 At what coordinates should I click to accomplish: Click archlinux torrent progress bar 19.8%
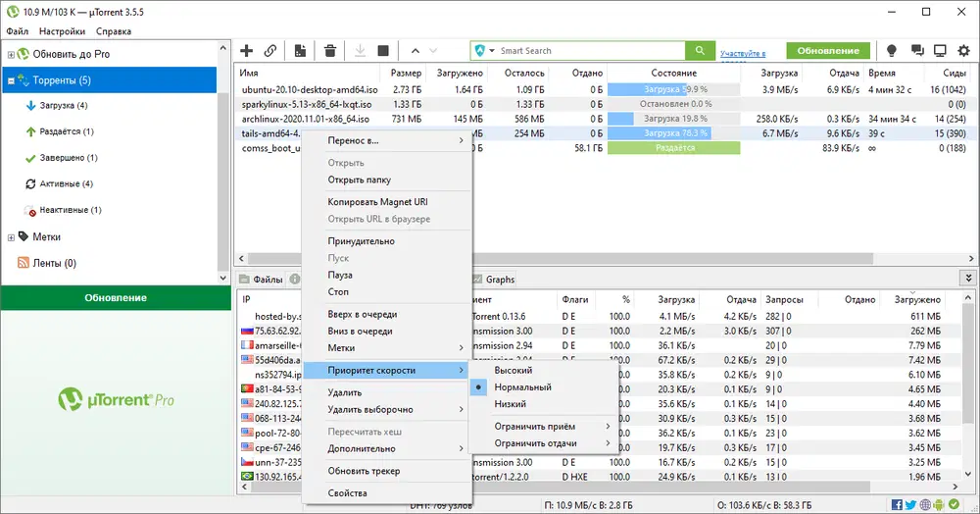[674, 118]
